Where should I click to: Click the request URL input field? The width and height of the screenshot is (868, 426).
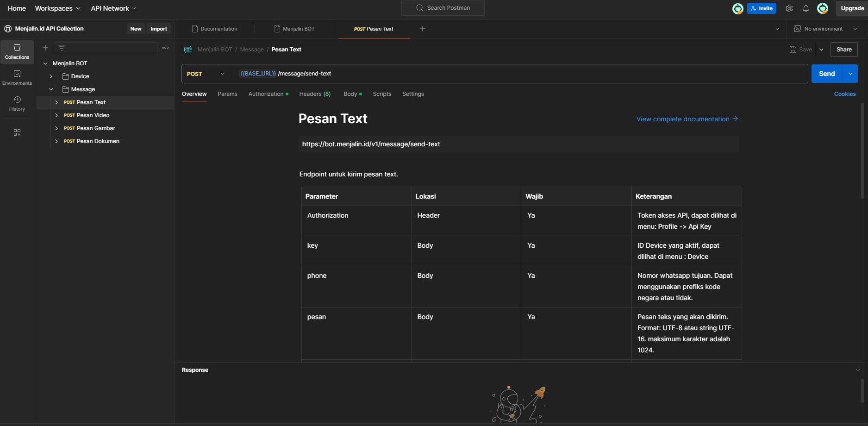[x=520, y=74]
